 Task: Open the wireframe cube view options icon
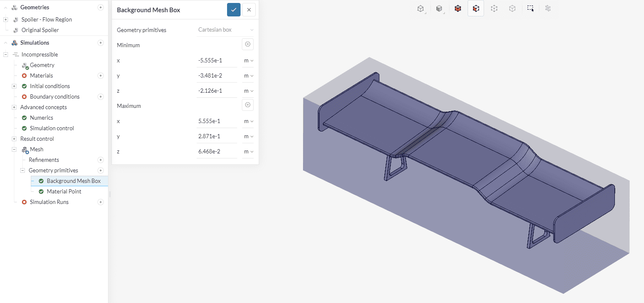coord(420,8)
